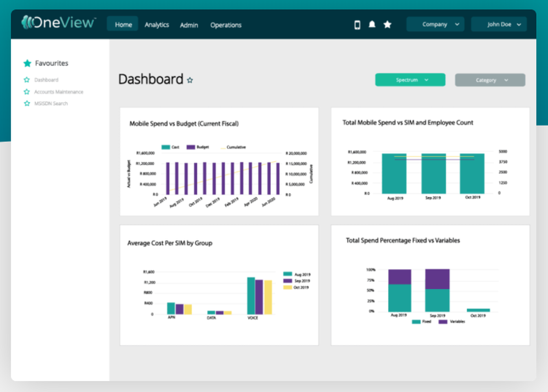548x392 pixels.
Task: Open the Accounts Maintenance link
Action: [59, 92]
